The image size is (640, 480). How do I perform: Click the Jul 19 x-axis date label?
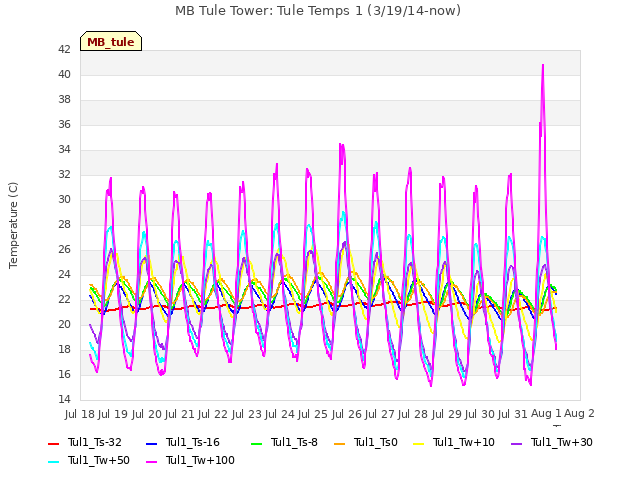point(113,414)
